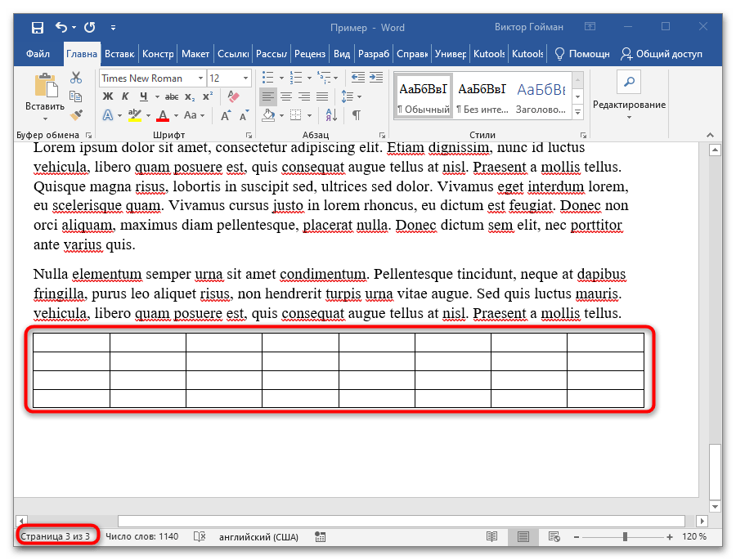Switch to Web Layout view
Viewport: 736px width, 560px height.
click(554, 536)
